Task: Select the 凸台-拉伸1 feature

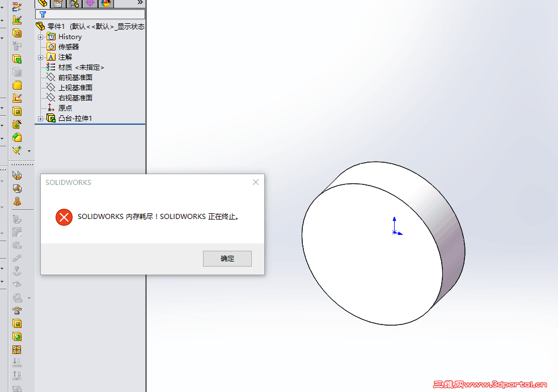Action: coord(69,118)
